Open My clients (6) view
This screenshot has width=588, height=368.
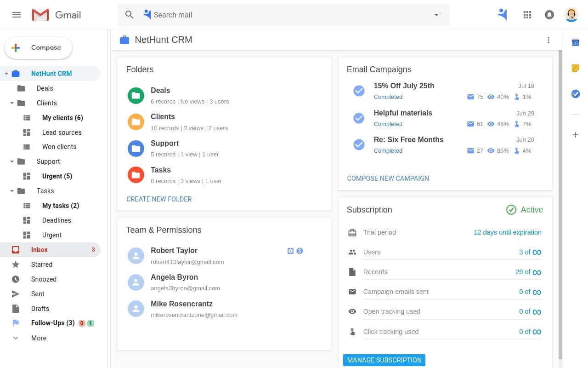(x=62, y=118)
